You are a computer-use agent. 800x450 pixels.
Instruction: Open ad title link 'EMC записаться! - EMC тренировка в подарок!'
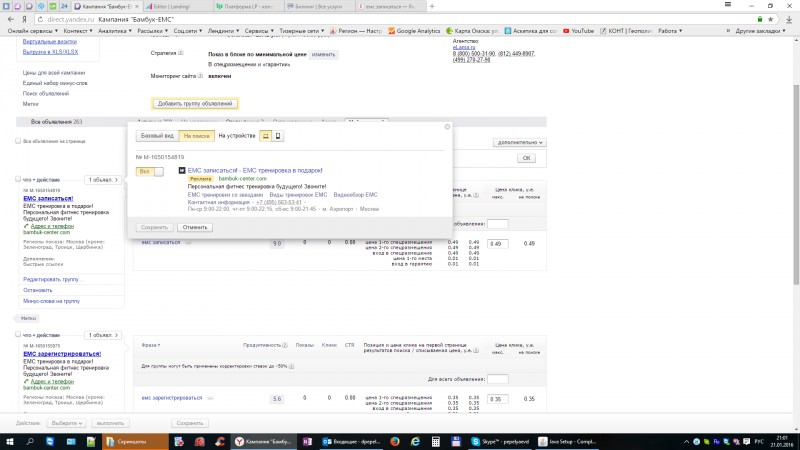click(x=255, y=170)
